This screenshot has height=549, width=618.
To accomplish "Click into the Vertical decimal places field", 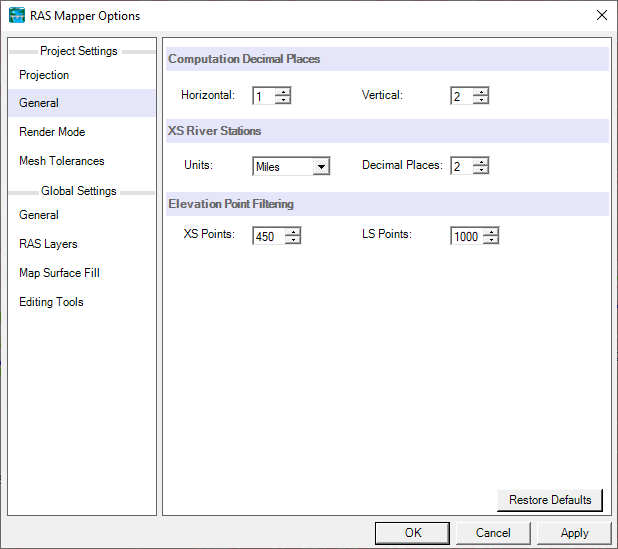I will coord(462,96).
